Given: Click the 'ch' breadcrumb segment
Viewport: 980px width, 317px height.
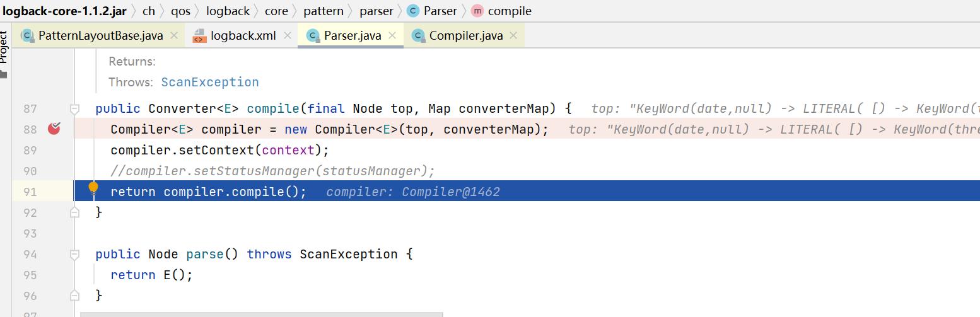Looking at the screenshot, I should tap(149, 11).
